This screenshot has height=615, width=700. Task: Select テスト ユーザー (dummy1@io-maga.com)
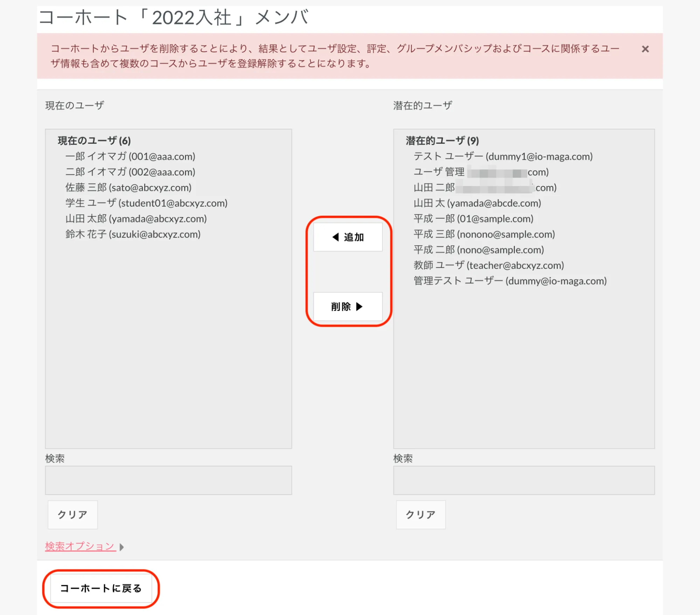(x=503, y=156)
